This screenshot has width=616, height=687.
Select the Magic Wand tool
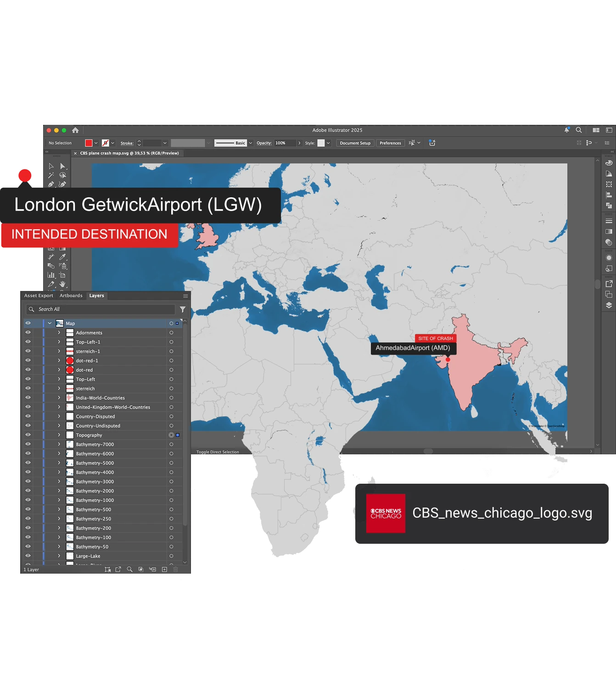(51, 175)
